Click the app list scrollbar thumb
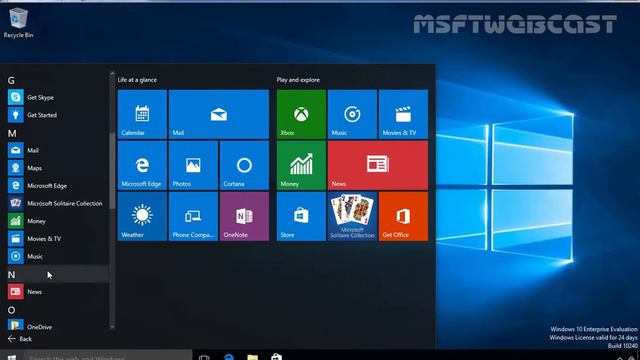This screenshot has width=640, height=360. pos(112,171)
